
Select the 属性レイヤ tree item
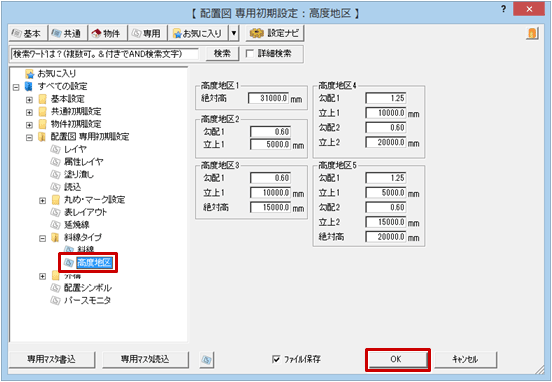point(83,162)
